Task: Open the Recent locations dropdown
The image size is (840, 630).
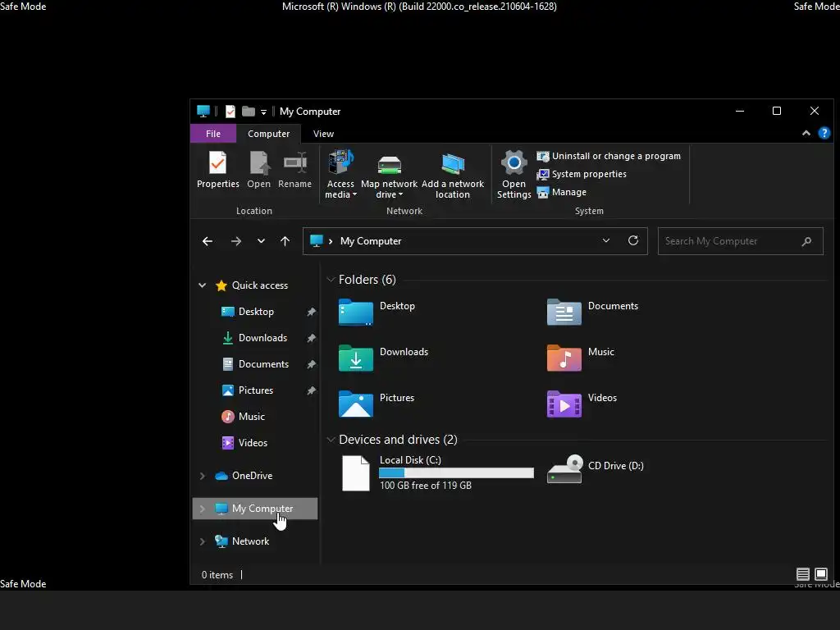Action: (261, 241)
